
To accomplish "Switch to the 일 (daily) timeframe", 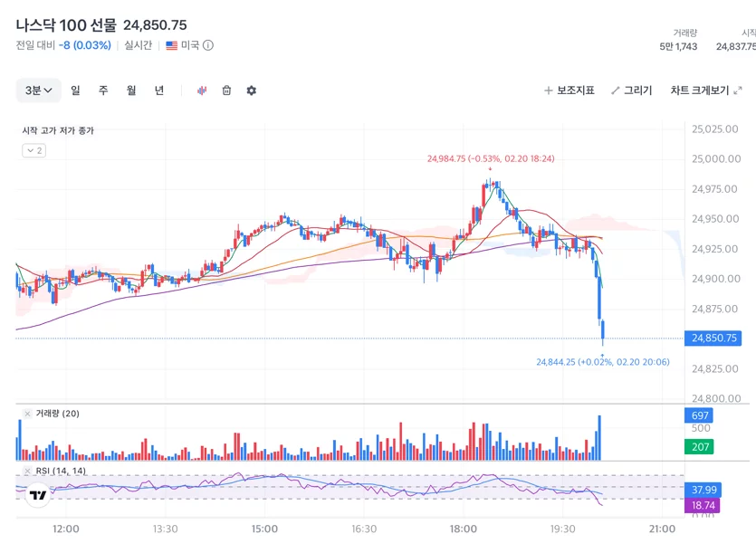I will pos(75,91).
